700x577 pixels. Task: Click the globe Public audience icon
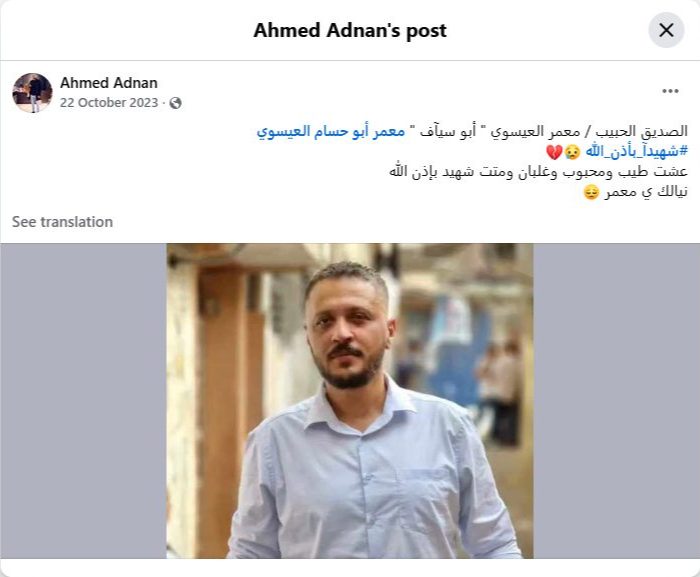click(175, 103)
